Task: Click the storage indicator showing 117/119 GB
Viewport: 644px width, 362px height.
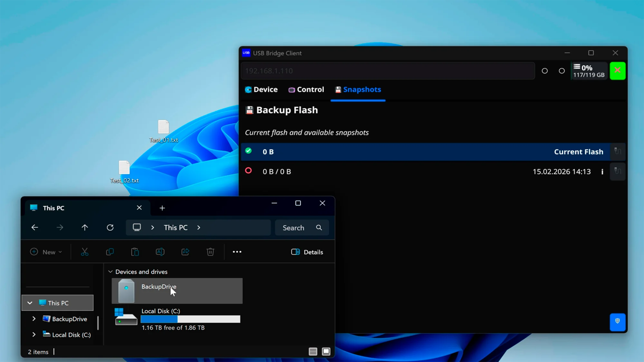Action: tap(589, 70)
